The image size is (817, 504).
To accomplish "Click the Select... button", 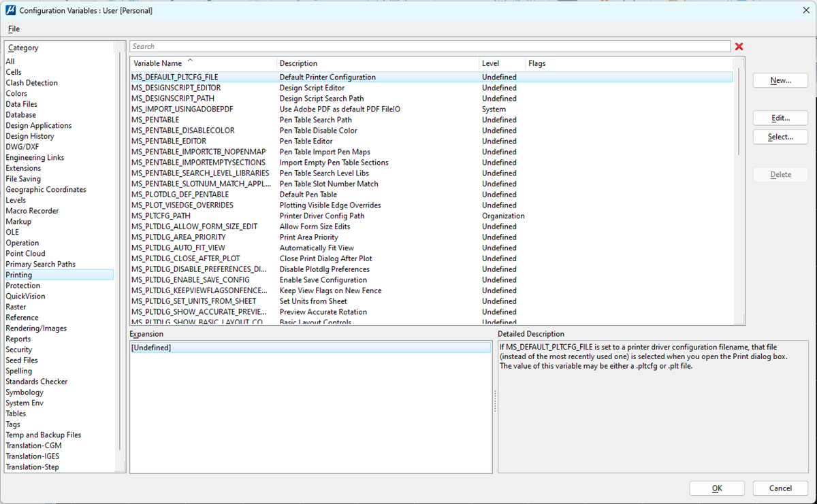I will (x=780, y=137).
